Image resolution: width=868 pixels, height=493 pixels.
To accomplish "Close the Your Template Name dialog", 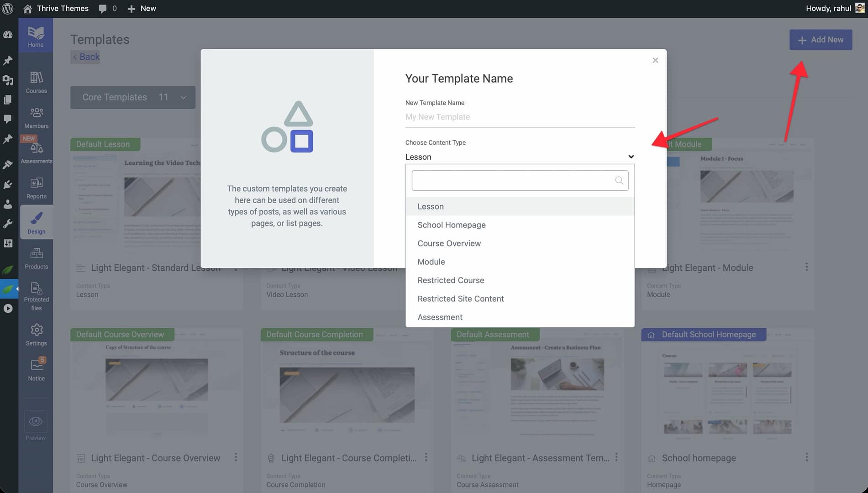I will (x=655, y=60).
